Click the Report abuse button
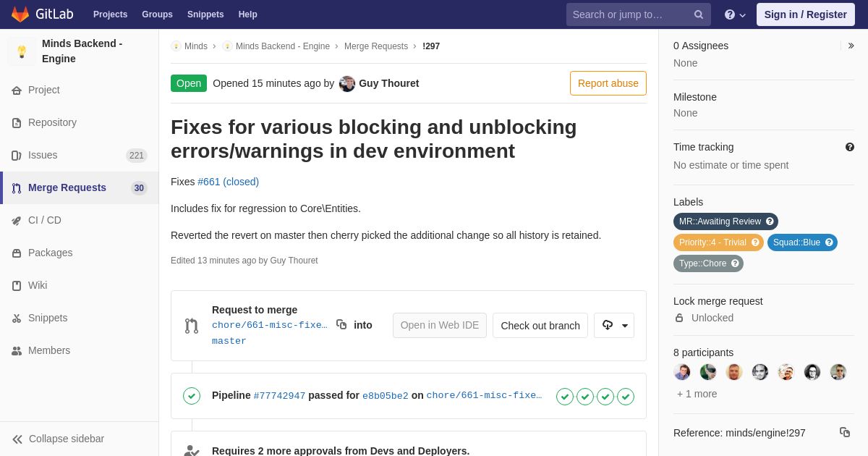 [x=608, y=83]
